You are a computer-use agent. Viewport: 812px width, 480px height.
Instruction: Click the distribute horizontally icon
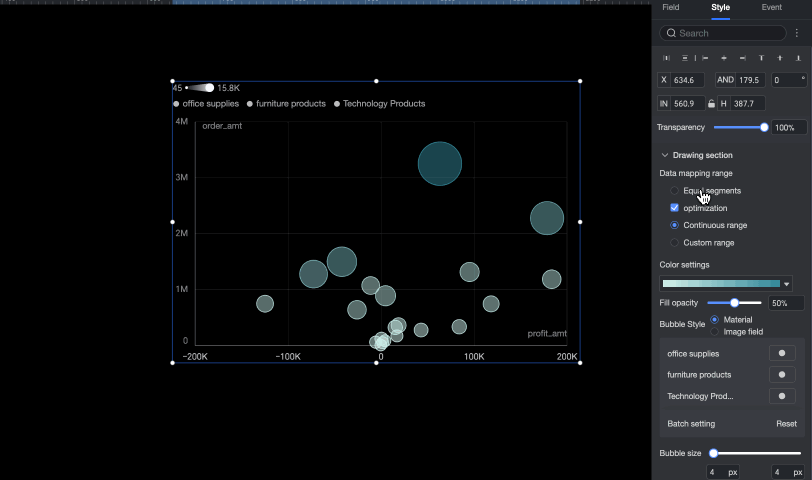coord(666,58)
